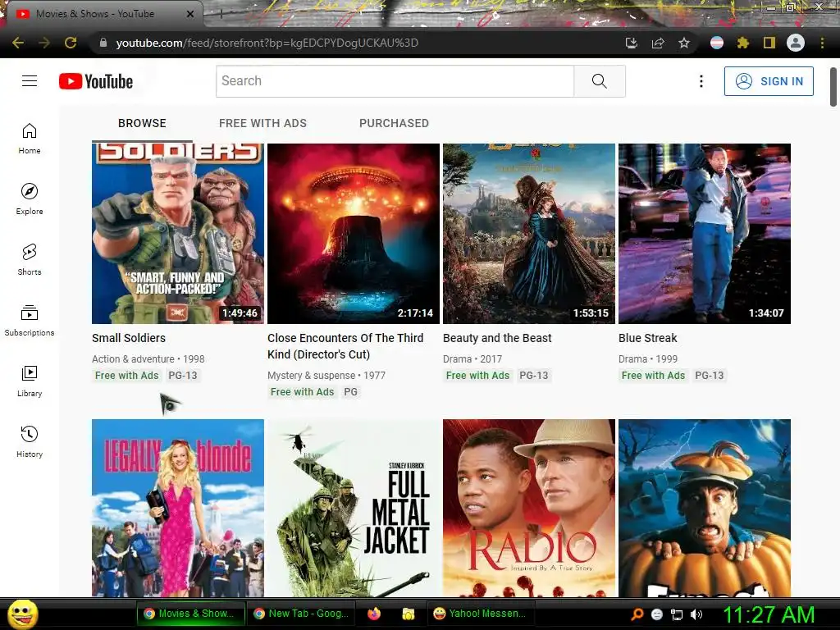Go to Home in the sidebar

point(30,139)
